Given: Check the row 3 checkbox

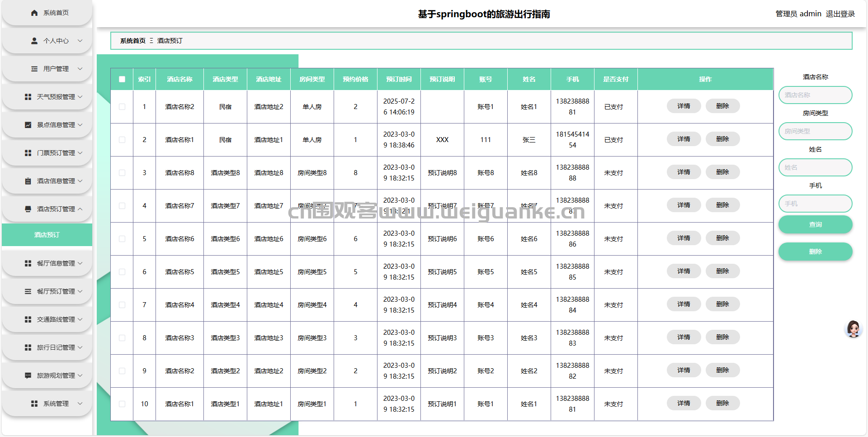Looking at the screenshot, I should tap(122, 173).
